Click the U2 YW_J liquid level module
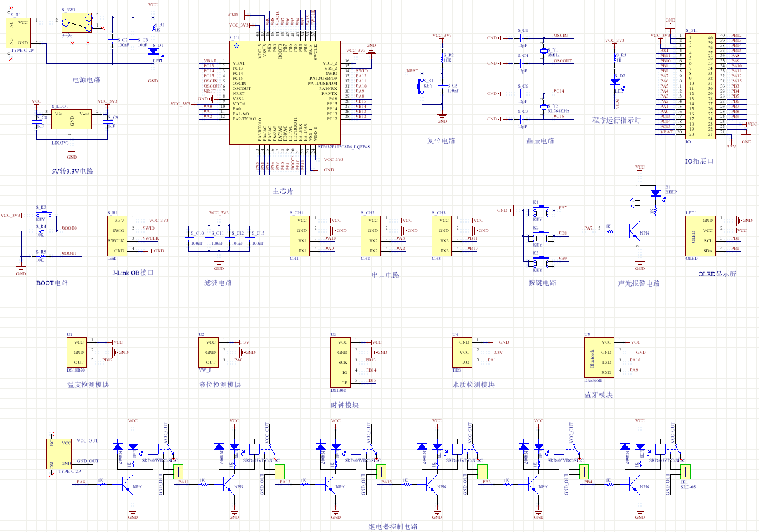Viewport: 759px width, 532px height. [208, 353]
